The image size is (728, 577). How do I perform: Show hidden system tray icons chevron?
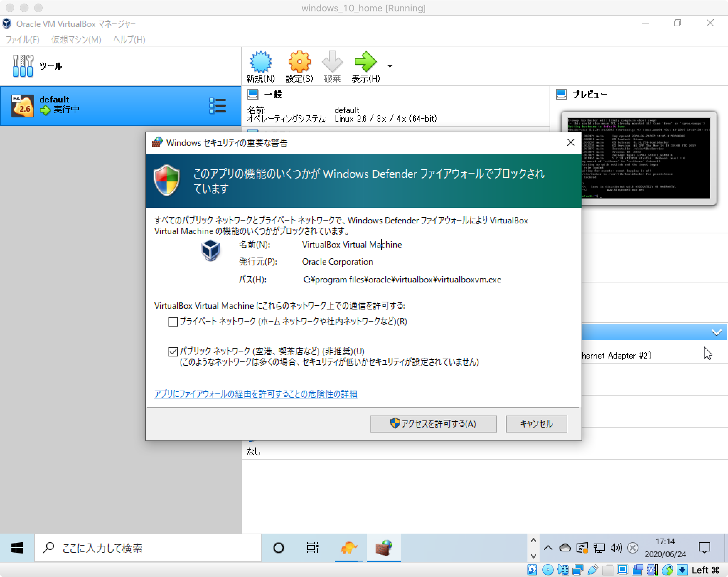(548, 548)
